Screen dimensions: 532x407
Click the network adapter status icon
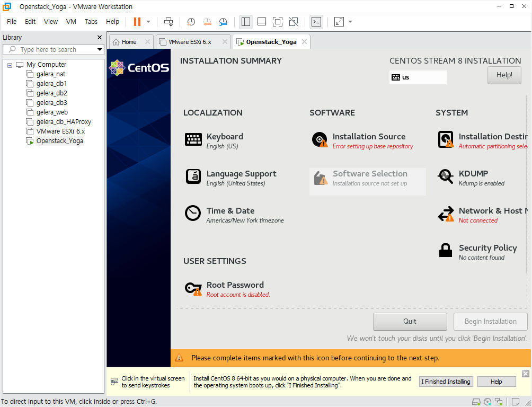[x=499, y=402]
